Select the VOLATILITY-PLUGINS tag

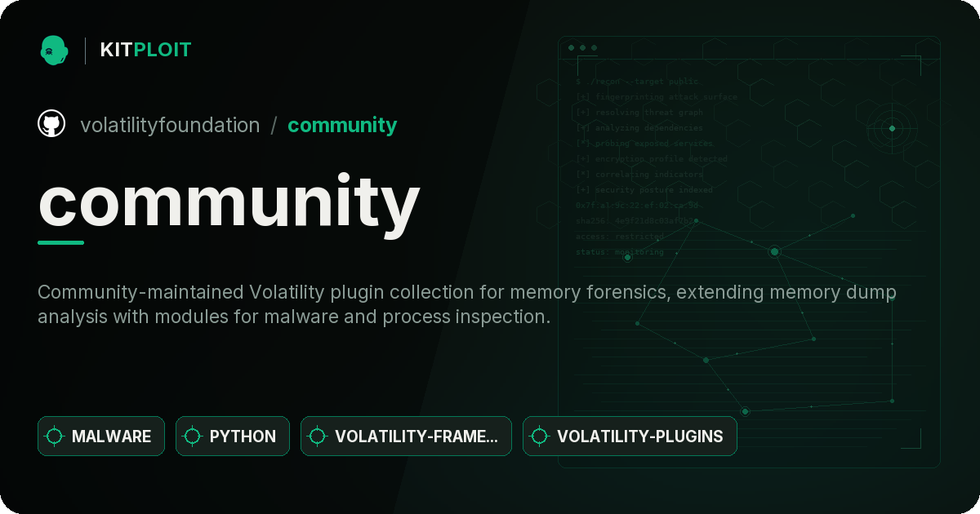tap(630, 436)
